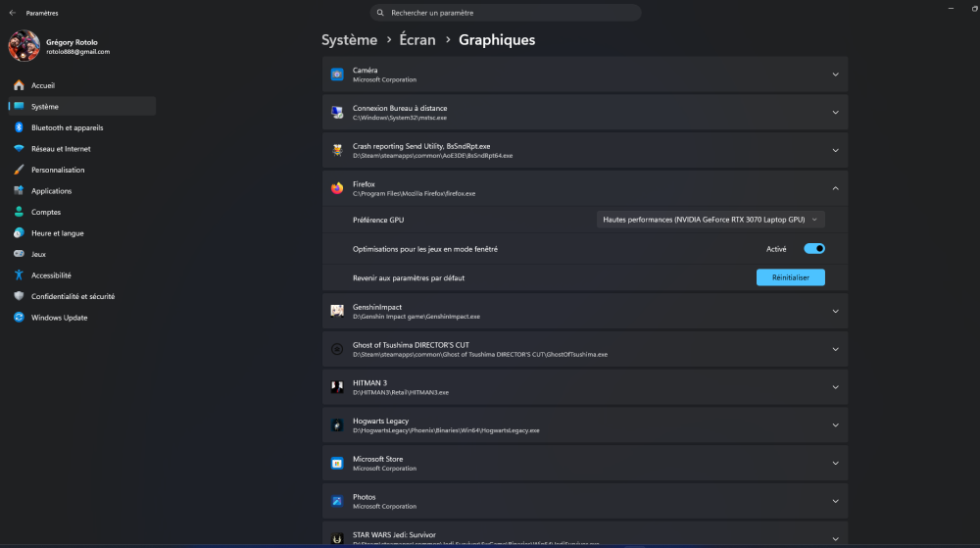The width and height of the screenshot is (980, 548).
Task: Open the Préférence GPU dropdown
Action: [710, 220]
